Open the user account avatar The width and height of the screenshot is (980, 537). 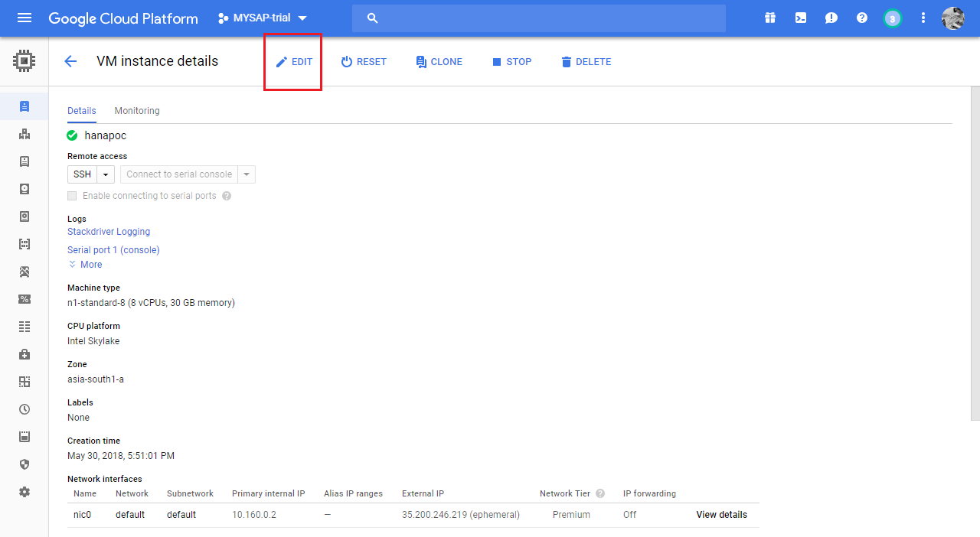[952, 18]
